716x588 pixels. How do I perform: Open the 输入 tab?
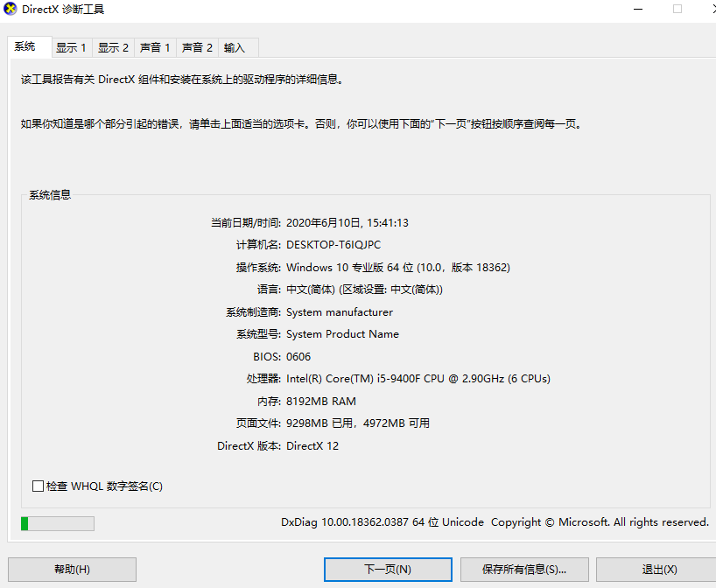[238, 47]
